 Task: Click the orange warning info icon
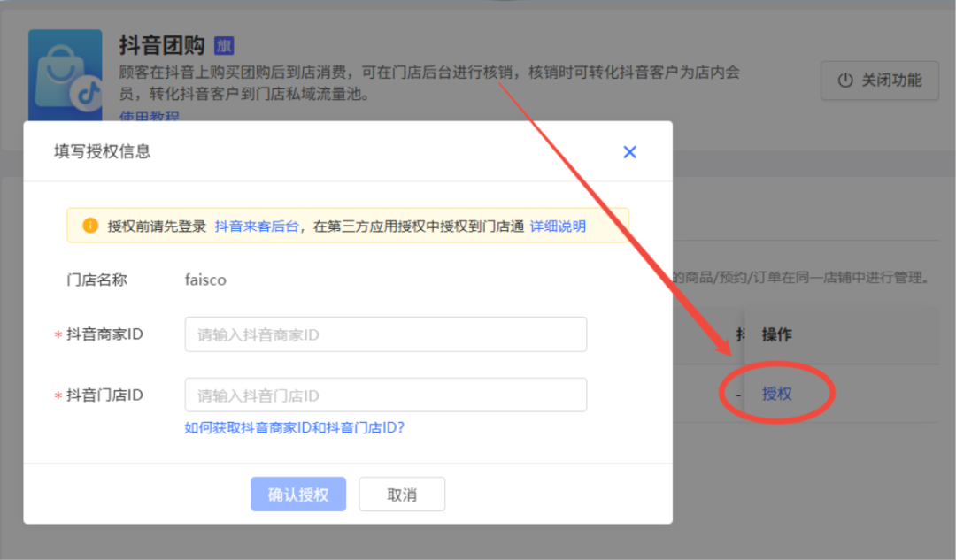coord(90,226)
